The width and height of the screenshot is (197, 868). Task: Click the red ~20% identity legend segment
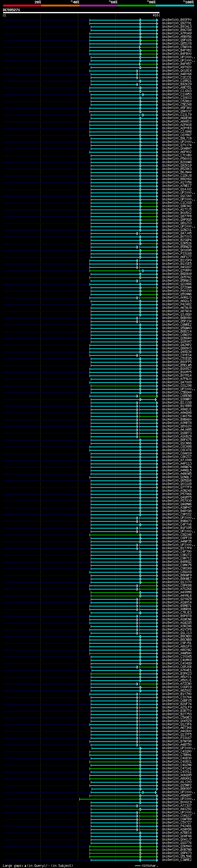point(22,6)
